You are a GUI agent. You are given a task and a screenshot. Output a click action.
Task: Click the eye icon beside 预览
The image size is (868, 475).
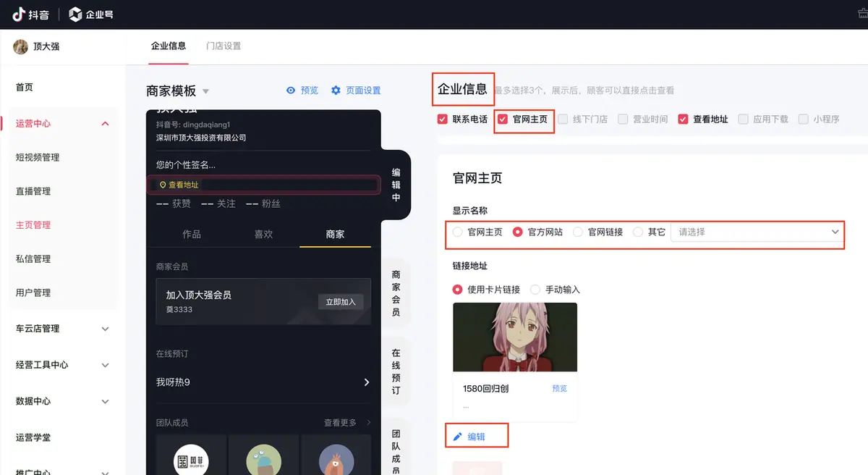[291, 91]
